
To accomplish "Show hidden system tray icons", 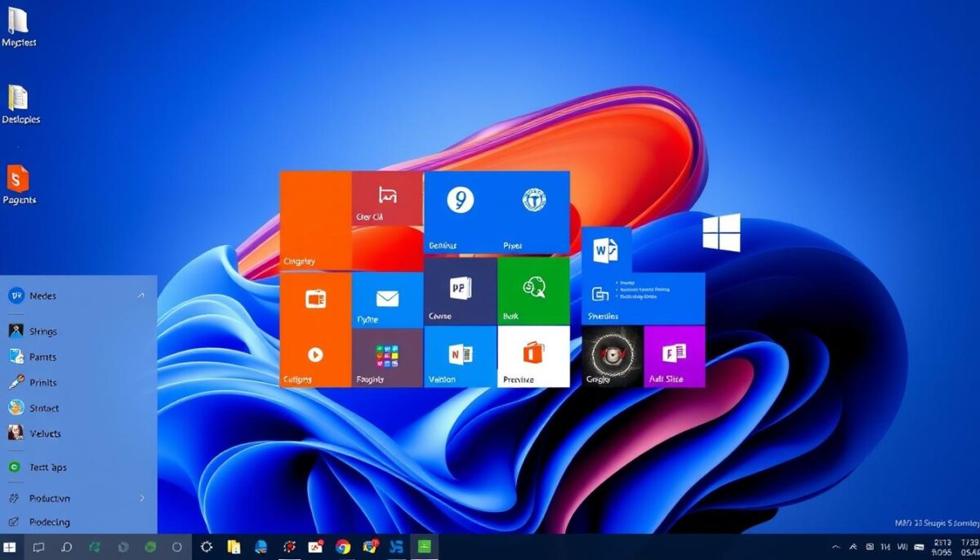I will point(835,547).
